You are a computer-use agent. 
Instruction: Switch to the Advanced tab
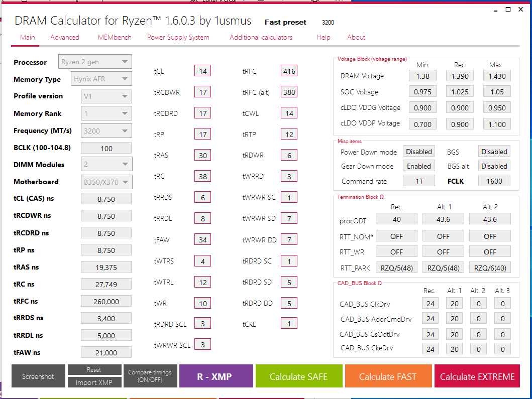65,37
